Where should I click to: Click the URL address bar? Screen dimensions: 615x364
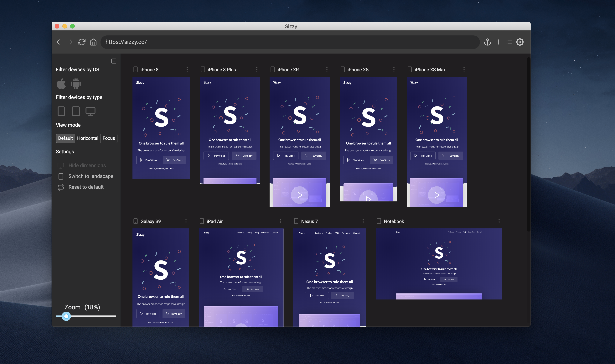click(290, 42)
